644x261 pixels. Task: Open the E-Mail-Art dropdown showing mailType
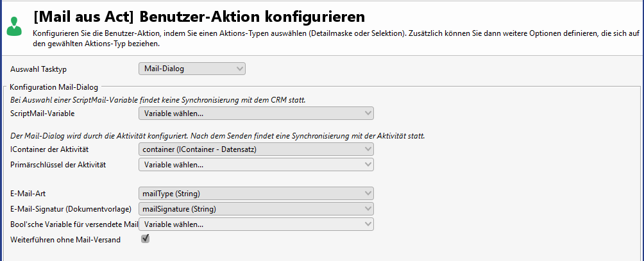click(256, 193)
